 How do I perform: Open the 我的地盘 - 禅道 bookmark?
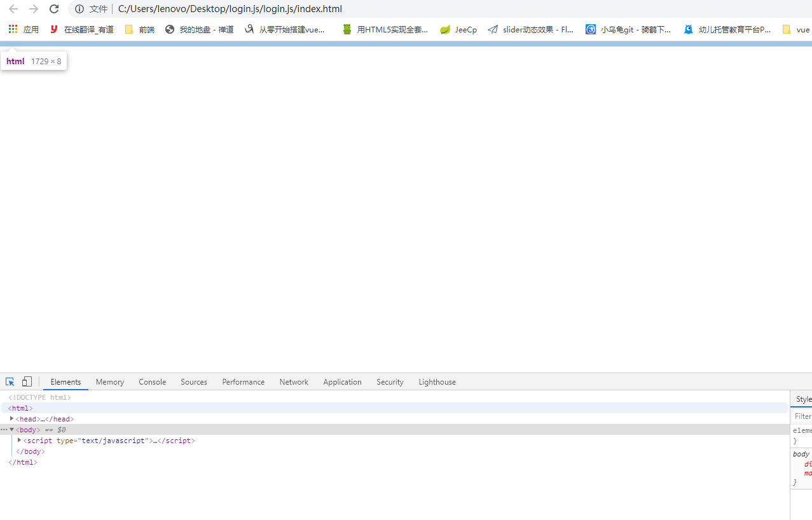(x=199, y=29)
